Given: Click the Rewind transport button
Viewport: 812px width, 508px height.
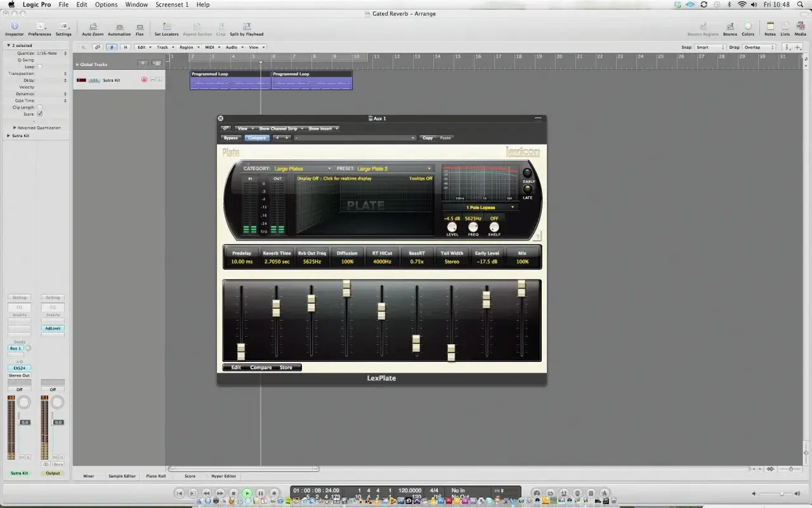Looking at the screenshot, I should (x=206, y=493).
